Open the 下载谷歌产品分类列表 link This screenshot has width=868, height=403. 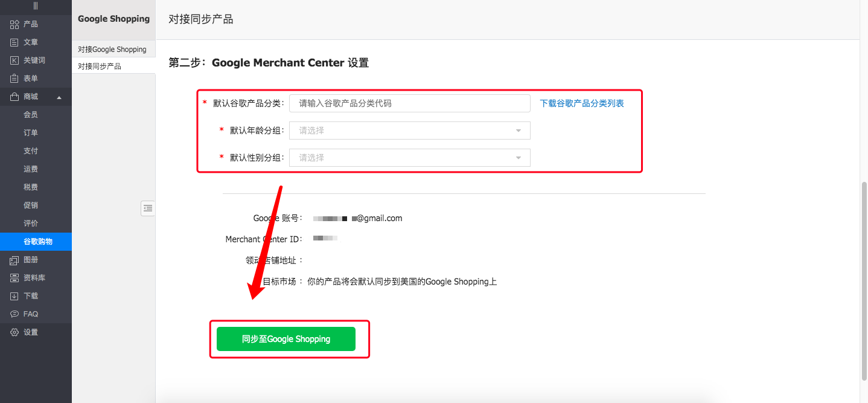click(x=581, y=103)
